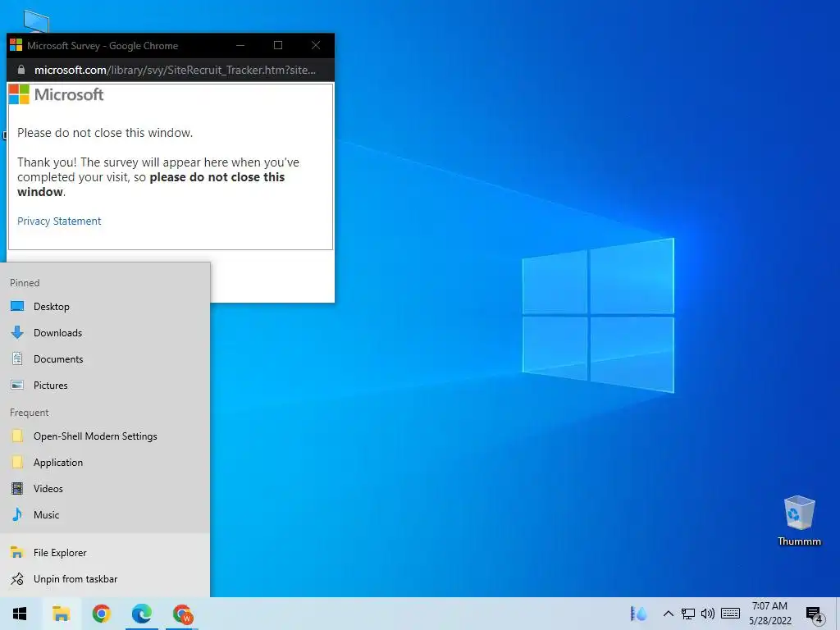Choose File Explorer in jump list
The width and height of the screenshot is (840, 630).
click(x=105, y=552)
